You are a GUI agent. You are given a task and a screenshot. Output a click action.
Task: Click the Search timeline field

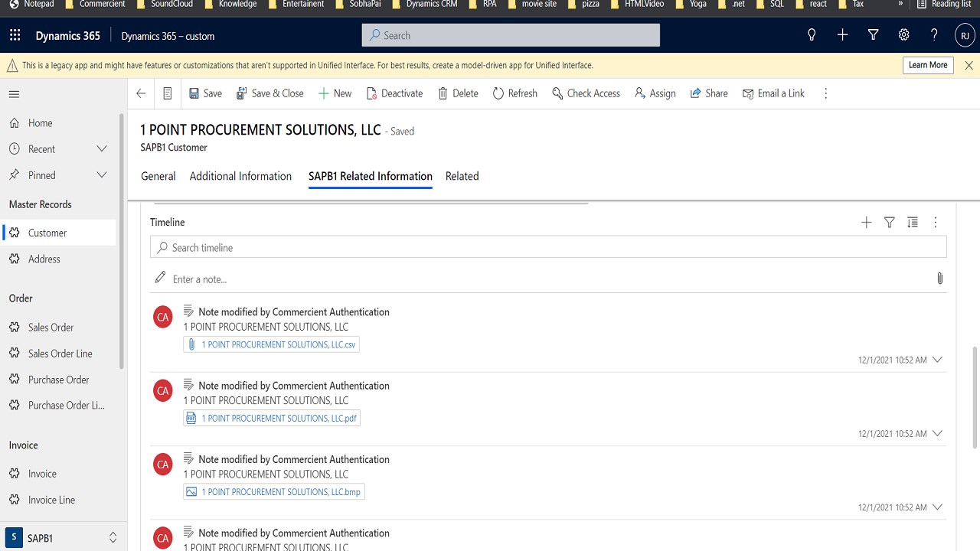pyautogui.click(x=548, y=247)
